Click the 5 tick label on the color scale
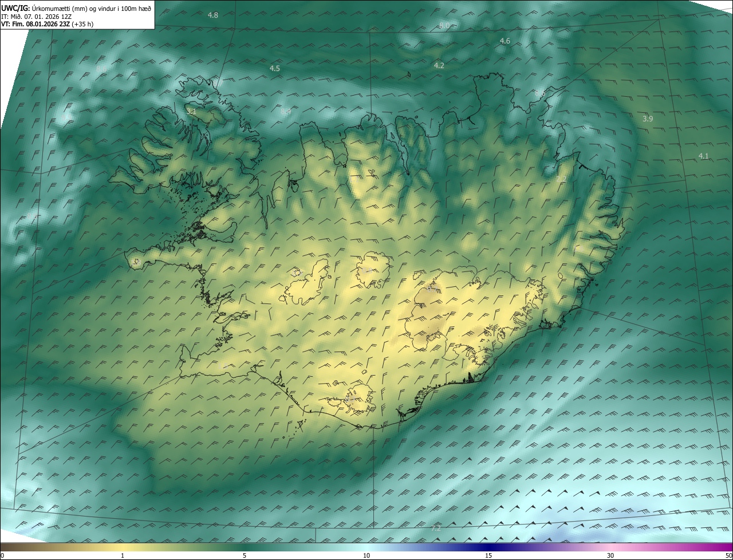Image resolution: width=733 pixels, height=560 pixels. click(x=245, y=555)
